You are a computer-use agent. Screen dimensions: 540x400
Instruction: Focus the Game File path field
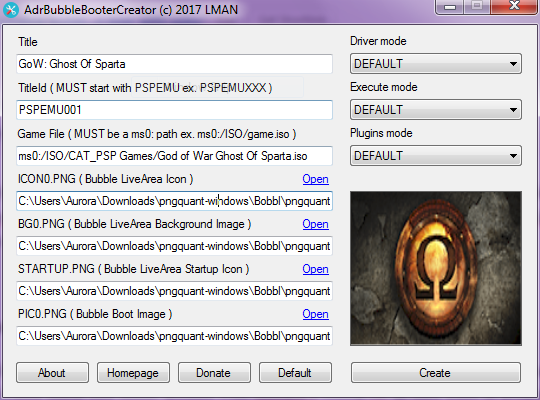click(x=174, y=156)
